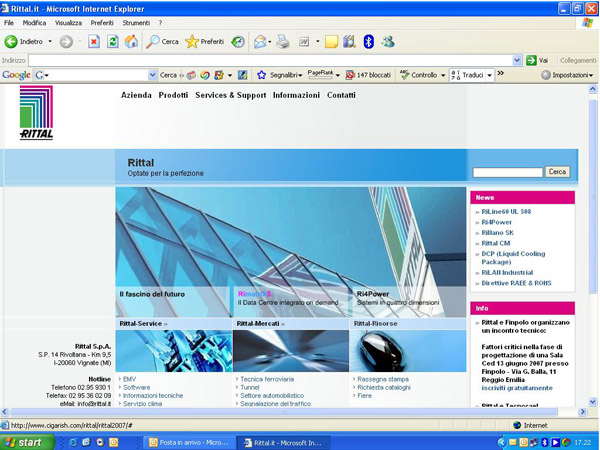
Task: Click the Rassegna stampa link
Action: 383,379
